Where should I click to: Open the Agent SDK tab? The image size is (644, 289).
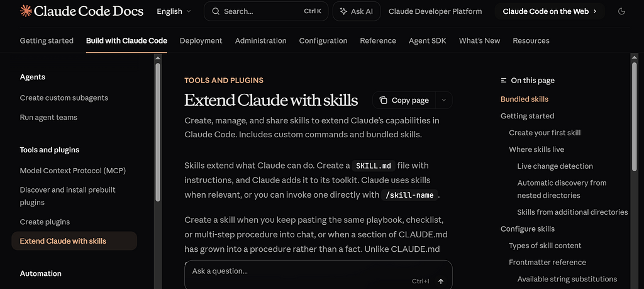(x=428, y=40)
